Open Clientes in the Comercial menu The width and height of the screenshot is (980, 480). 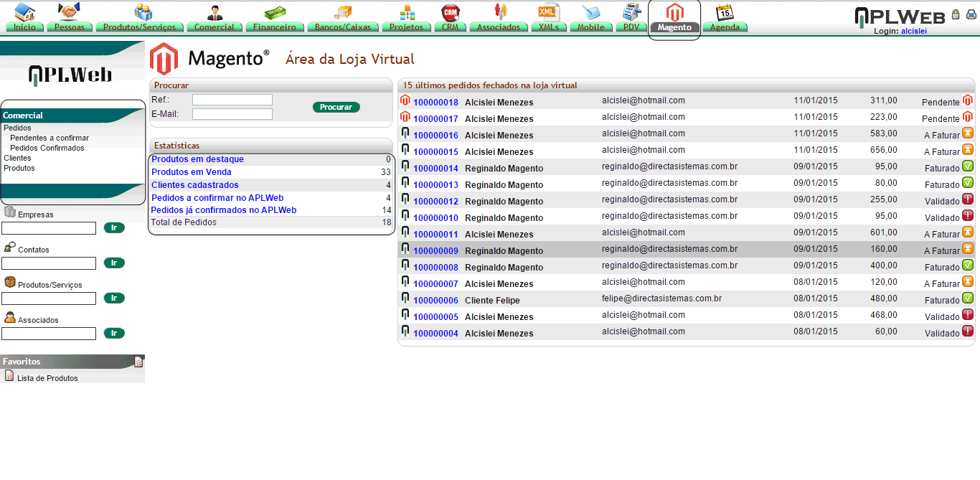[17, 158]
